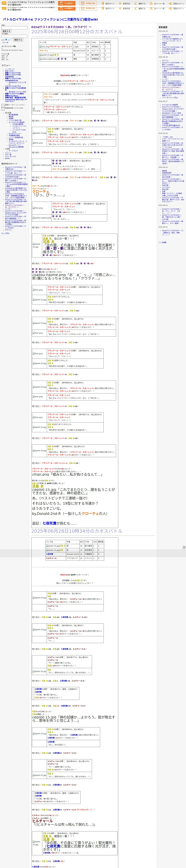Open 変幻自在リクエスト受付 menu link
The image size is (186, 868).
[17, 92]
